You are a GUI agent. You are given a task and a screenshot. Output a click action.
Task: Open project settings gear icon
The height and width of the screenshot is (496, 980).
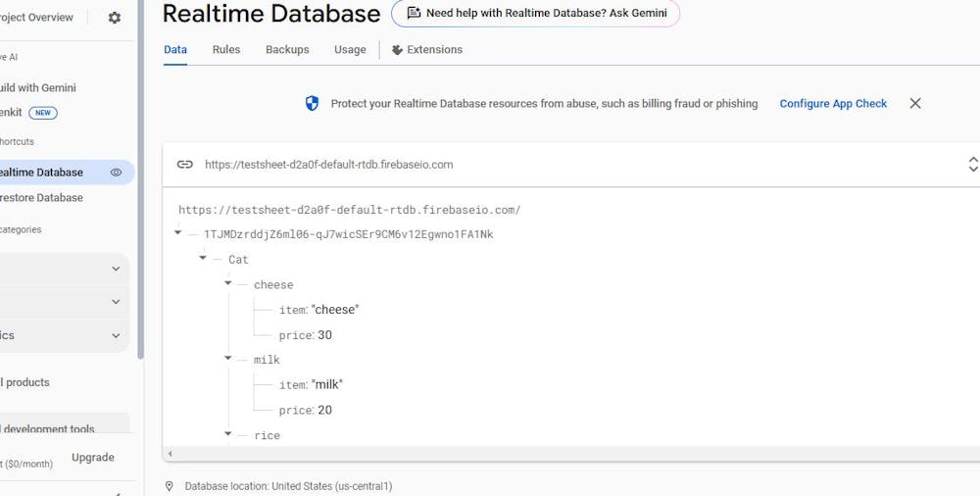point(115,18)
